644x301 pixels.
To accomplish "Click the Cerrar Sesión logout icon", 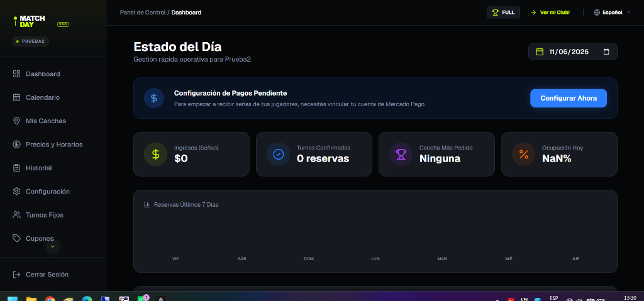I will [16, 275].
